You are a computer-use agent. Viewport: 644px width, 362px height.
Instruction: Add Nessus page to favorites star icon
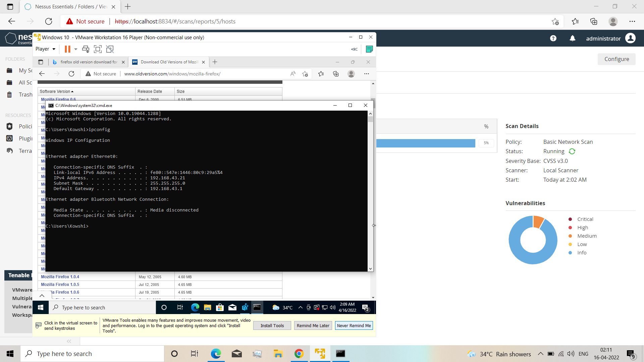(555, 21)
